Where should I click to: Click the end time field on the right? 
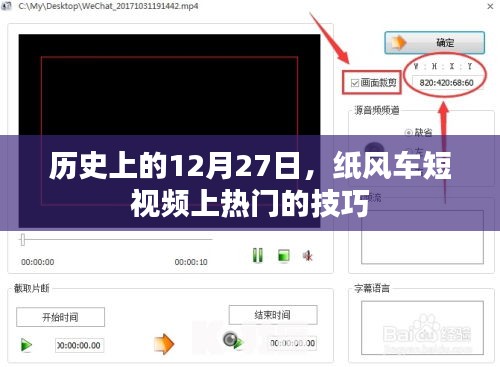tap(292, 343)
